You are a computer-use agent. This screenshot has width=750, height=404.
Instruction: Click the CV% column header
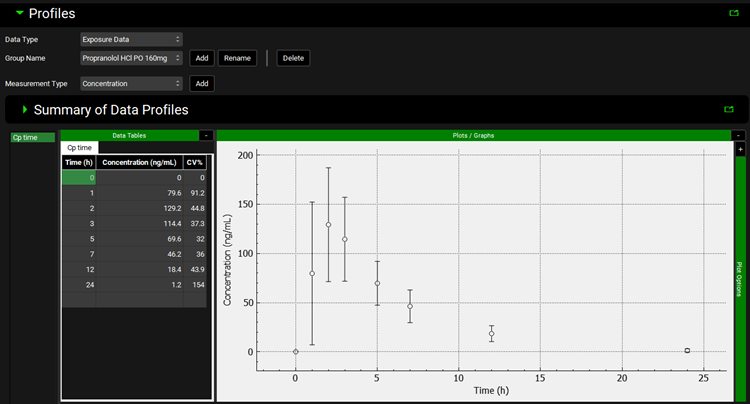[194, 162]
